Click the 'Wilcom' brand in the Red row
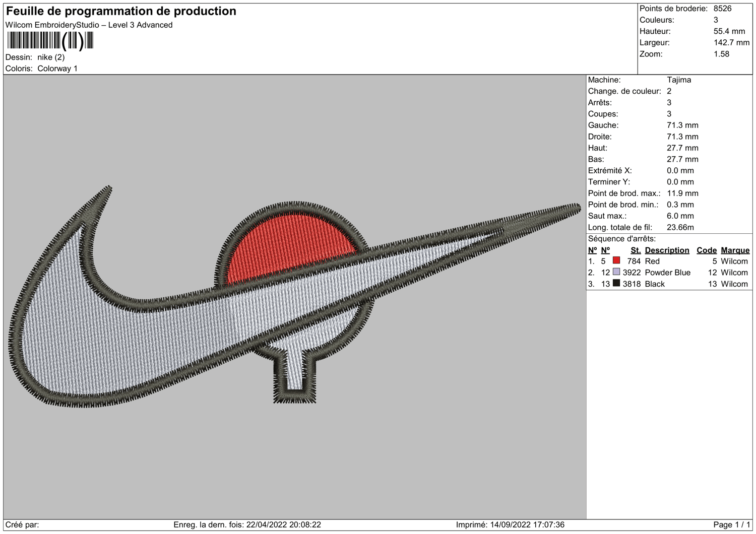 pyautogui.click(x=734, y=261)
